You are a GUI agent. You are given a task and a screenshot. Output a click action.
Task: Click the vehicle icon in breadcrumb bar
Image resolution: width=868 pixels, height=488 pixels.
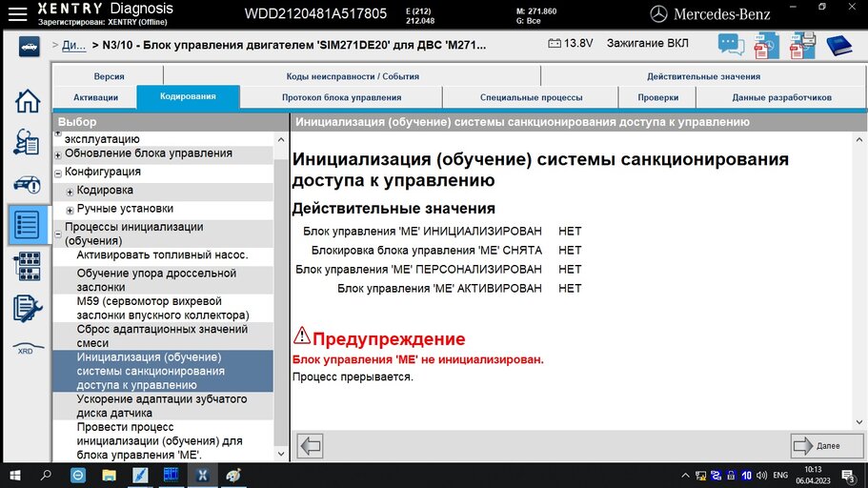tap(30, 46)
